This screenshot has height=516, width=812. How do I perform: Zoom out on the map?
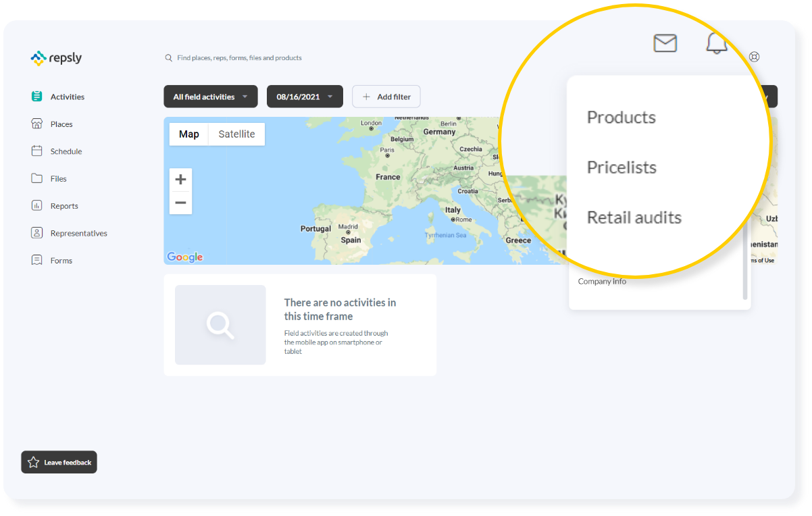(x=180, y=203)
